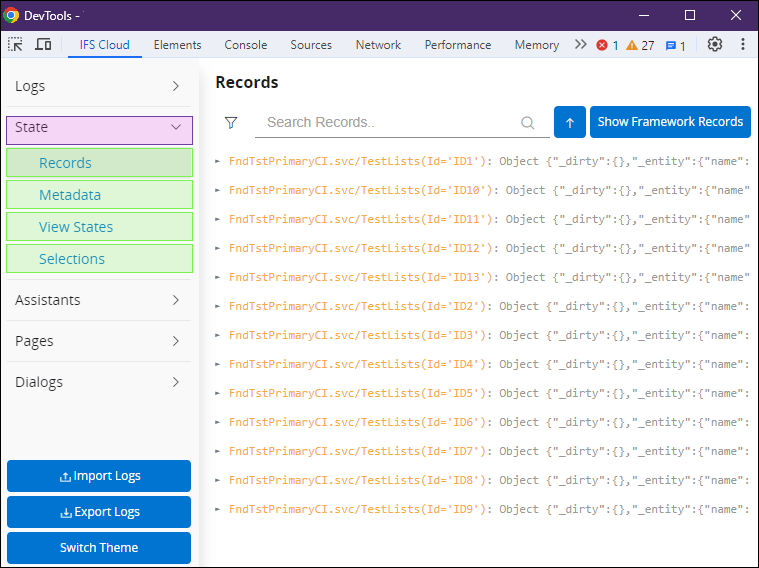Image resolution: width=759 pixels, height=568 pixels.
Task: Switch to the Console tab
Action: (245, 45)
